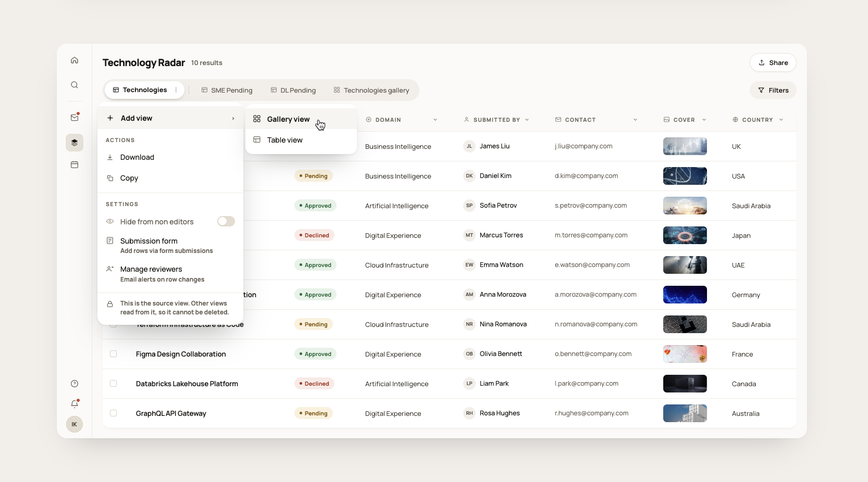Click Nina Romanova's NR avatar badge
868x482 pixels.
tap(469, 324)
